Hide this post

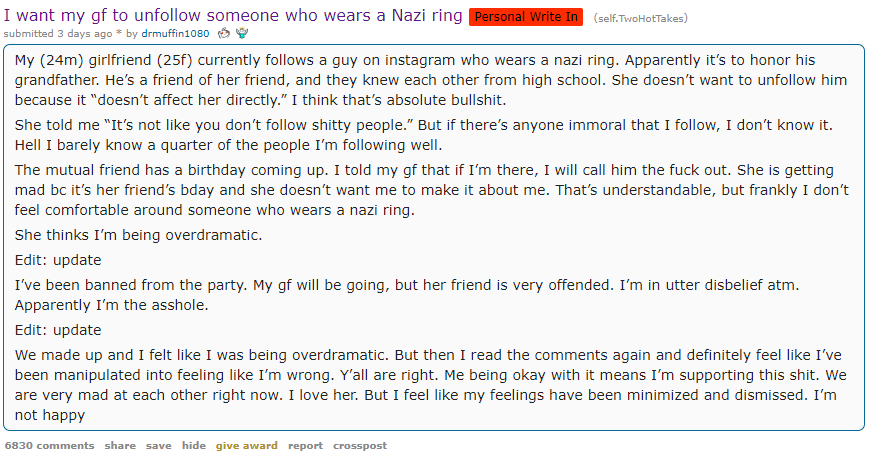(x=194, y=445)
